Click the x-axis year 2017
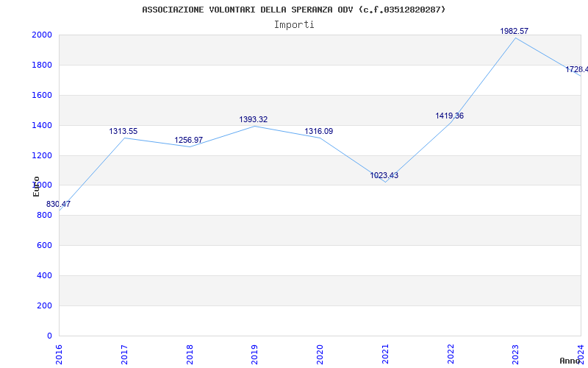 coord(124,354)
